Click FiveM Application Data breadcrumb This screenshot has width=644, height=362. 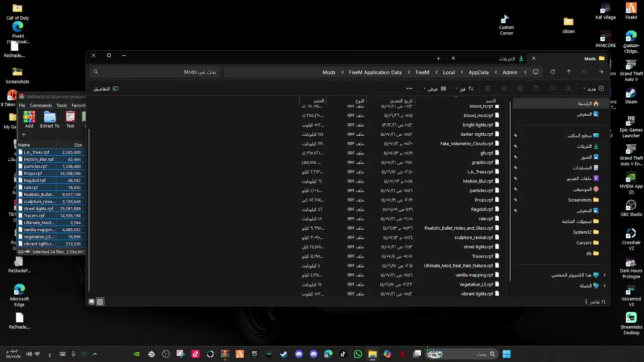tap(375, 72)
